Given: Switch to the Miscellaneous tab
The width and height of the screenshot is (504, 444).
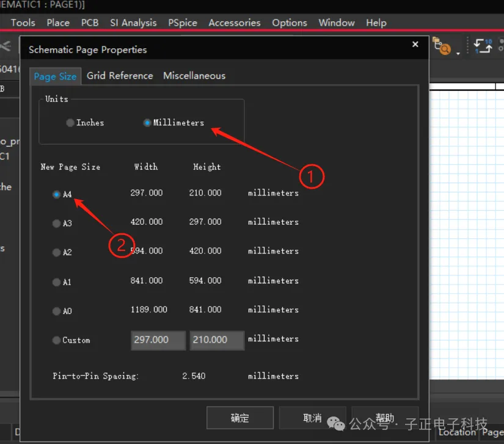Looking at the screenshot, I should coord(194,76).
